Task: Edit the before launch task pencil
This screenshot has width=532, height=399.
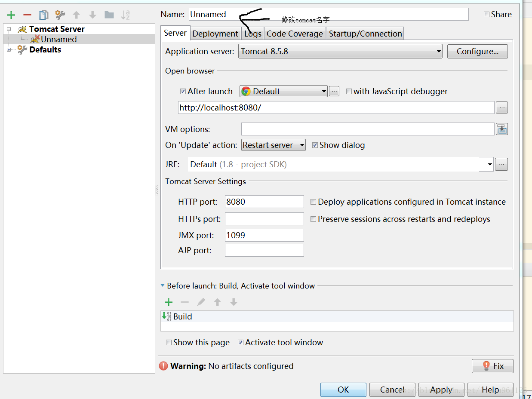Action: click(201, 302)
